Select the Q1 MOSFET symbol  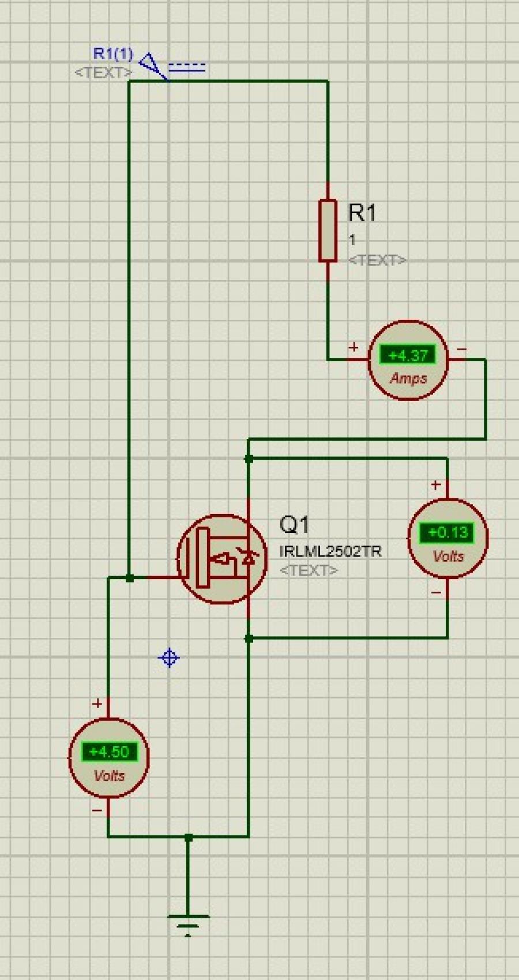coord(221,558)
